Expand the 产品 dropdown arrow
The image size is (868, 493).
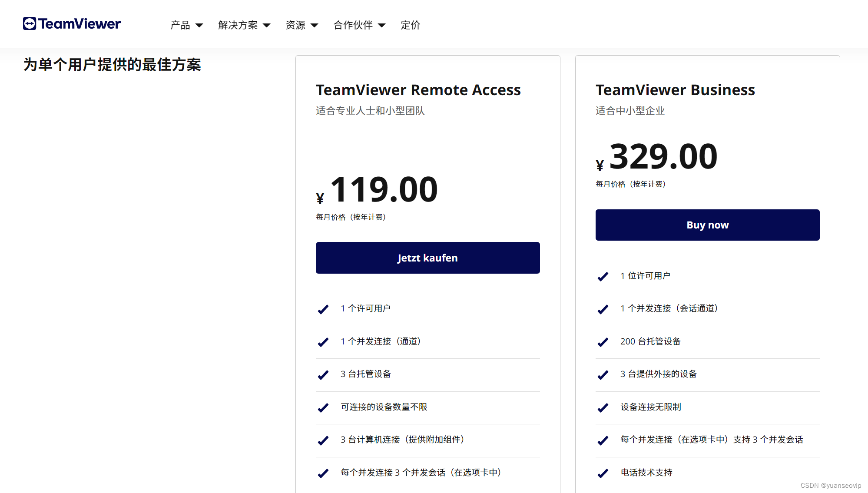(x=199, y=25)
